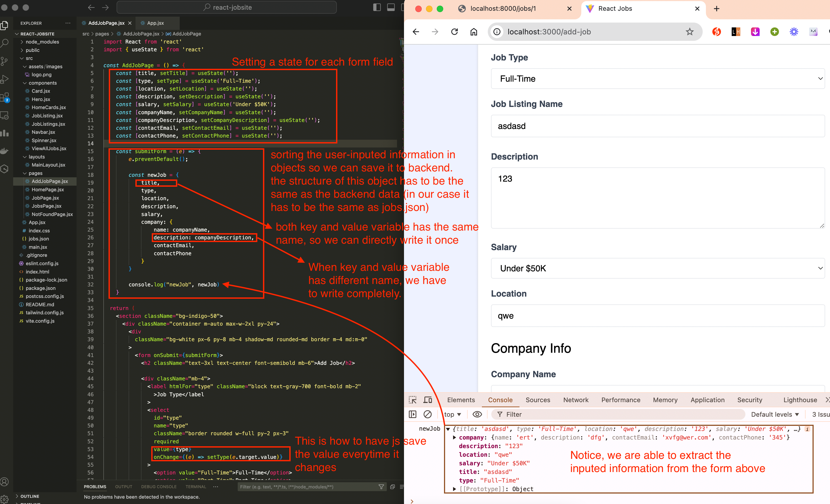Open the bar chart icon view in activity bar
830x504 pixels.
[x=5, y=134]
